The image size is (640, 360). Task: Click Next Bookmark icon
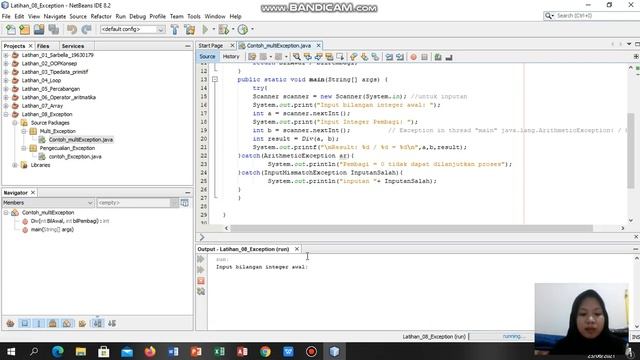[x=364, y=57]
